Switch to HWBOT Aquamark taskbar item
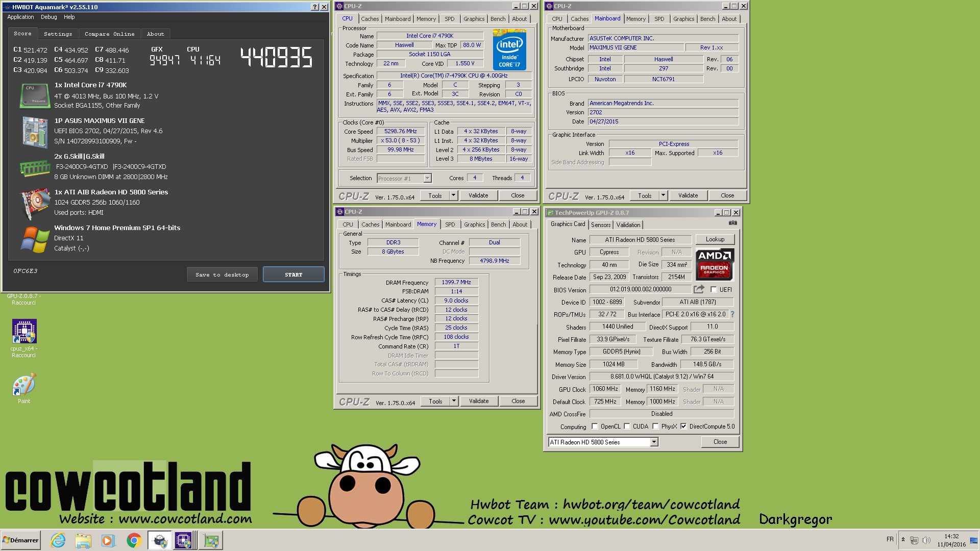This screenshot has width=980, height=551. point(160,540)
